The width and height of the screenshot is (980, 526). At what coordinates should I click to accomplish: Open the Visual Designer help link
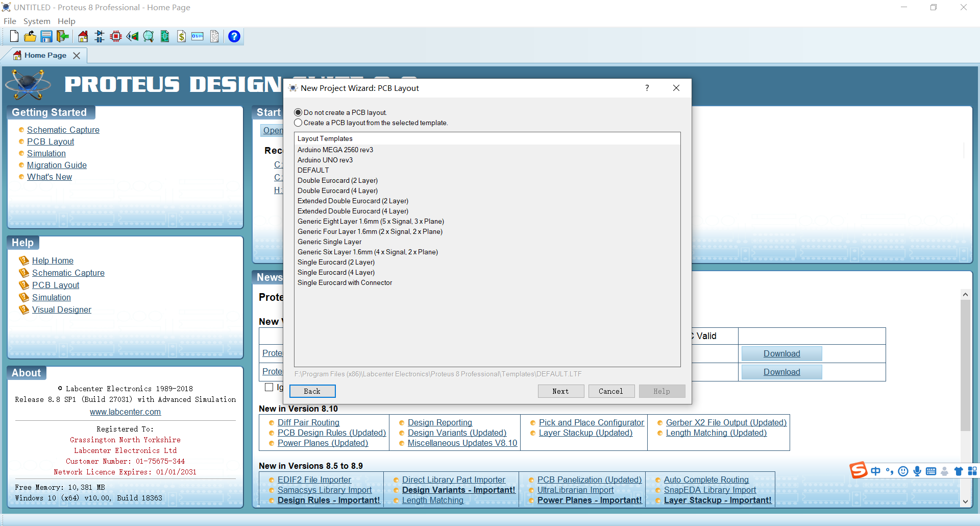[62, 309]
